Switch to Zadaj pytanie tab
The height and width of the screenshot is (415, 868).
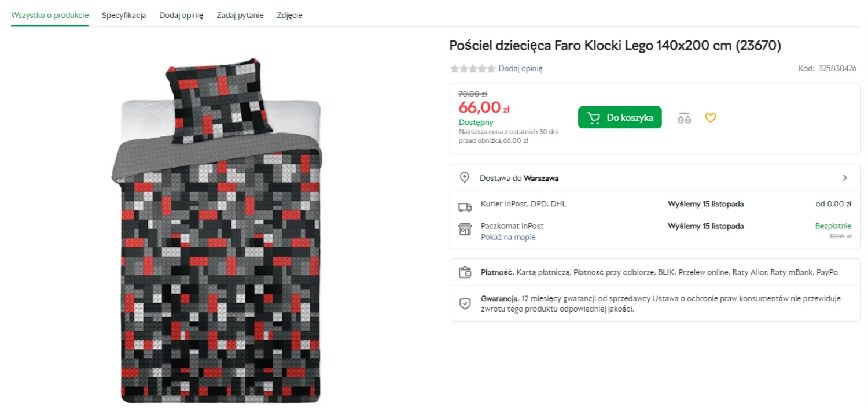[x=240, y=16]
